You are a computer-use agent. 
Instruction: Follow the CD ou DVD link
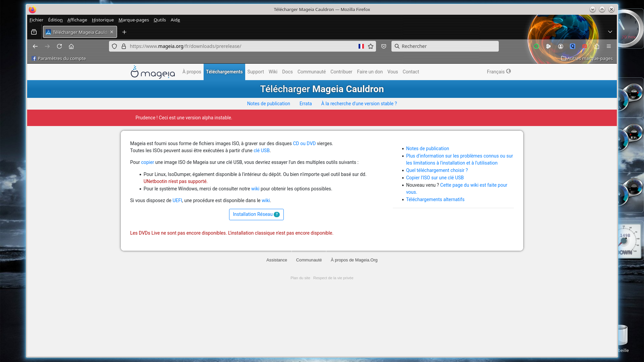[304, 143]
